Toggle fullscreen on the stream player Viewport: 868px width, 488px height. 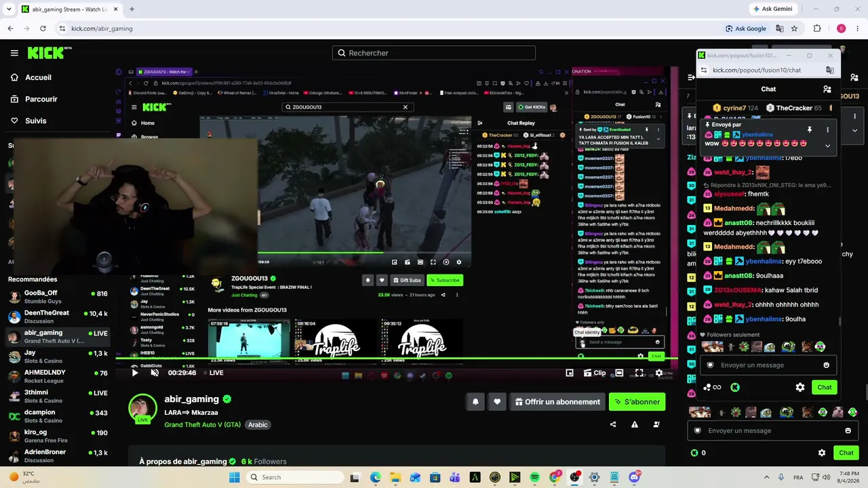coord(639,373)
